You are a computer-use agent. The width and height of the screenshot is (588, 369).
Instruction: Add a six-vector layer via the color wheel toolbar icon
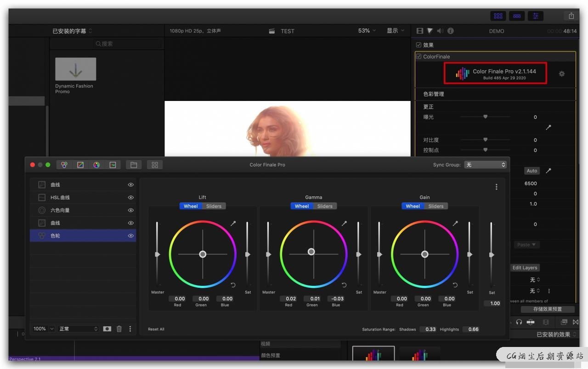click(96, 165)
